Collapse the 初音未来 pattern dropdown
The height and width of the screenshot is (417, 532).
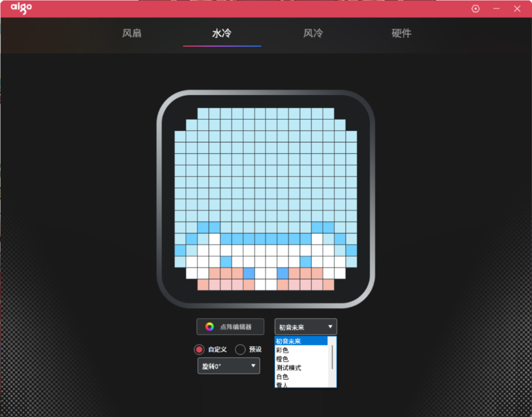306,327
